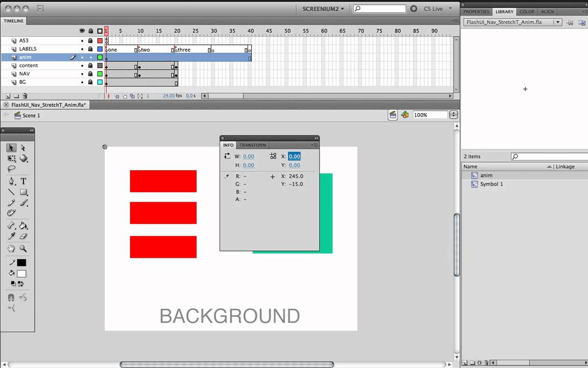Select the Line tool
This screenshot has height=368, width=588.
click(x=11, y=192)
